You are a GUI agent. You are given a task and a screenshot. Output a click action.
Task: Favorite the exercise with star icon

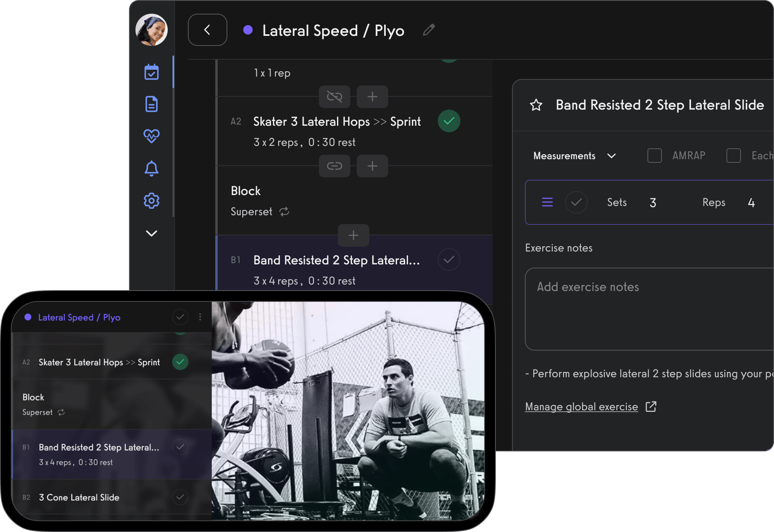pos(536,105)
